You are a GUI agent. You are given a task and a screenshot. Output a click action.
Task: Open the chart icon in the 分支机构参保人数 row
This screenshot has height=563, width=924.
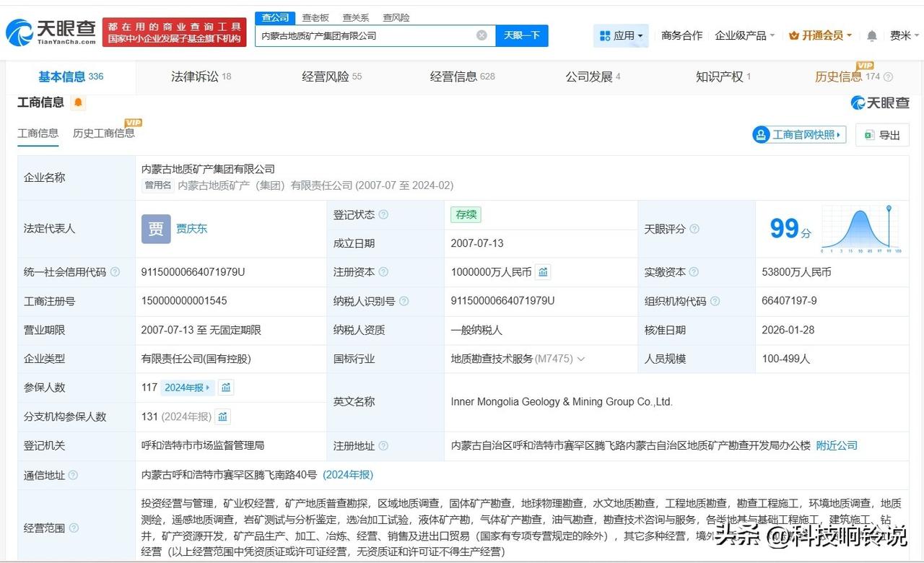223,416
